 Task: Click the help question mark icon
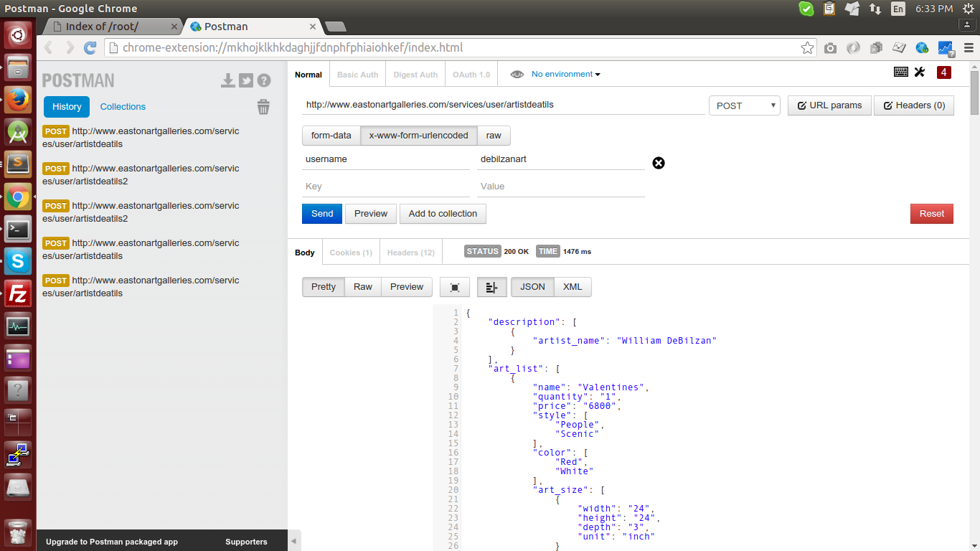coord(264,80)
